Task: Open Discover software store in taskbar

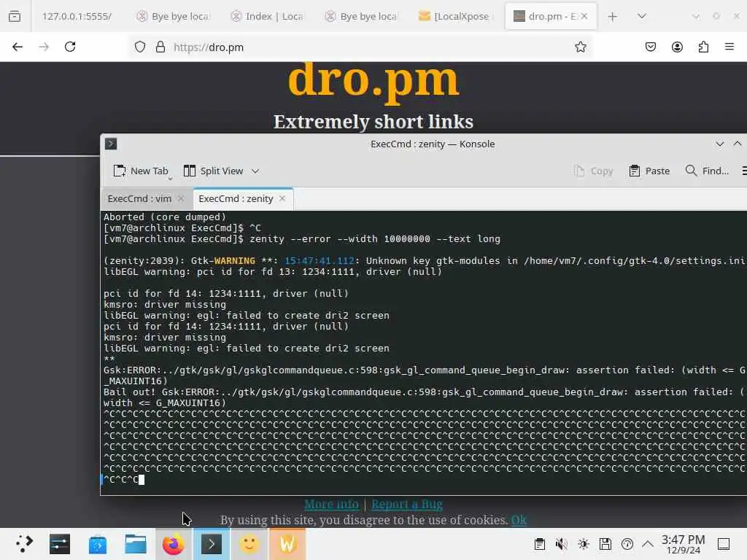Action: (x=98, y=544)
